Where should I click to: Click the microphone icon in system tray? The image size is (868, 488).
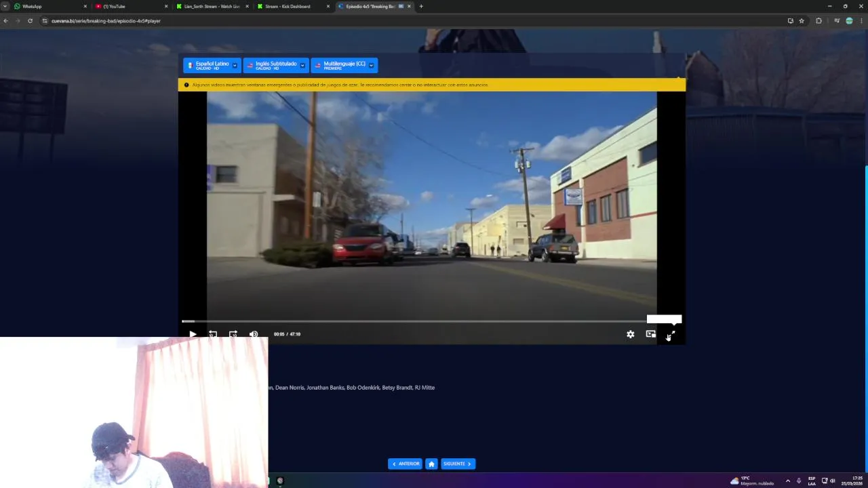coord(799,481)
